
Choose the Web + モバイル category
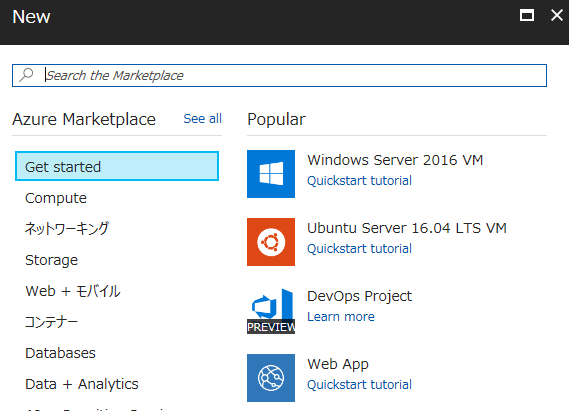pyautogui.click(x=73, y=291)
